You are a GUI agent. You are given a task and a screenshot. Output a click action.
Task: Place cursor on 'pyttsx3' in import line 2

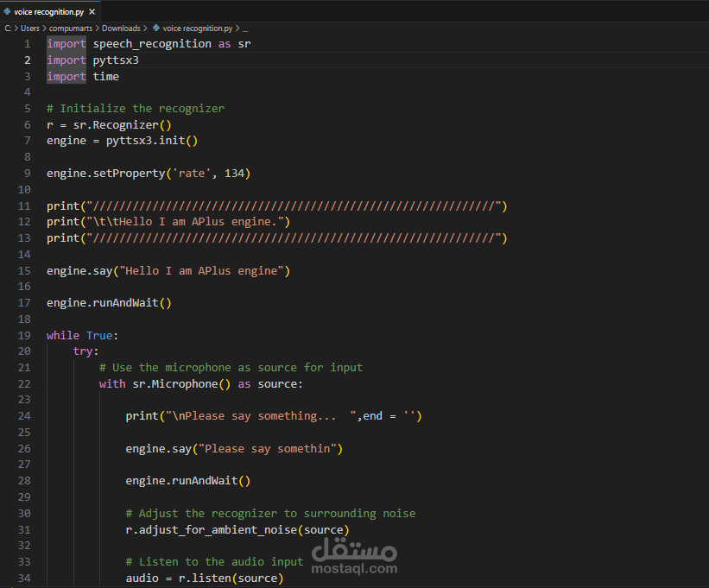[x=116, y=60]
